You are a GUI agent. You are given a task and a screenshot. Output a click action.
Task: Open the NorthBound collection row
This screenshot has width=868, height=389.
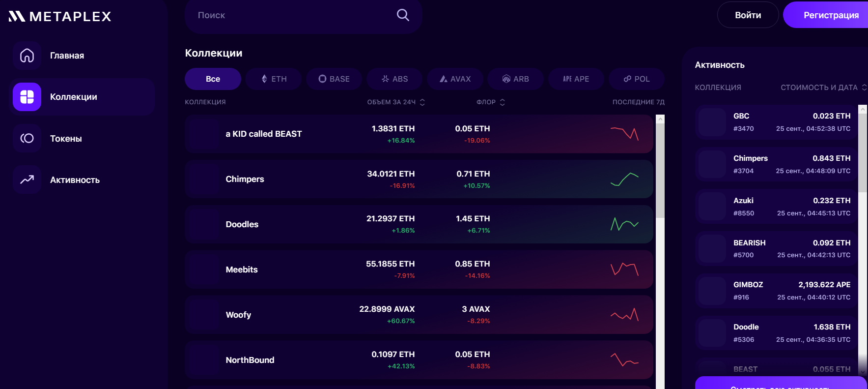click(x=419, y=360)
